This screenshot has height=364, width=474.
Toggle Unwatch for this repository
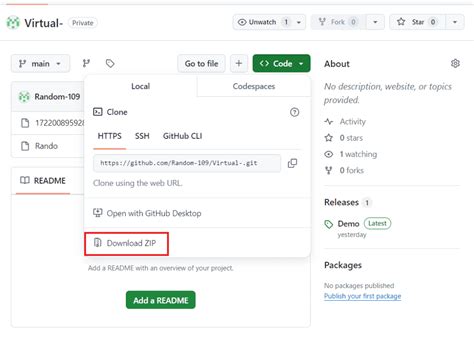(x=262, y=22)
